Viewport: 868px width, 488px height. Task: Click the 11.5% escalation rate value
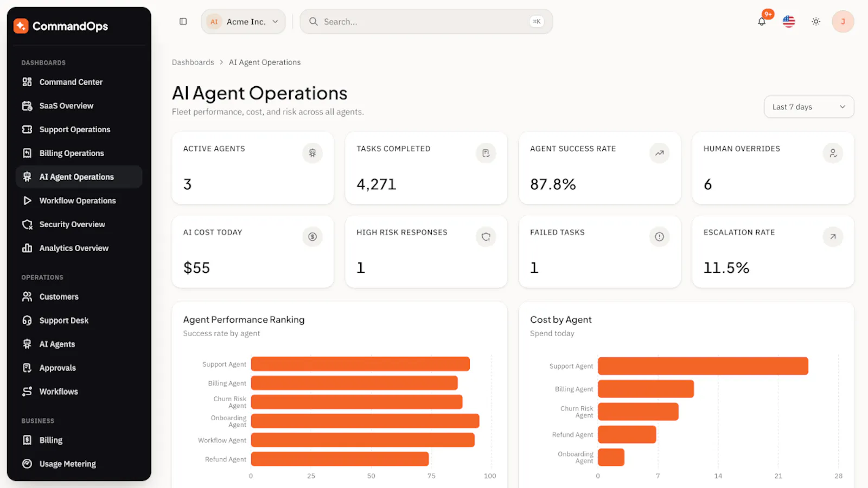[x=726, y=268]
